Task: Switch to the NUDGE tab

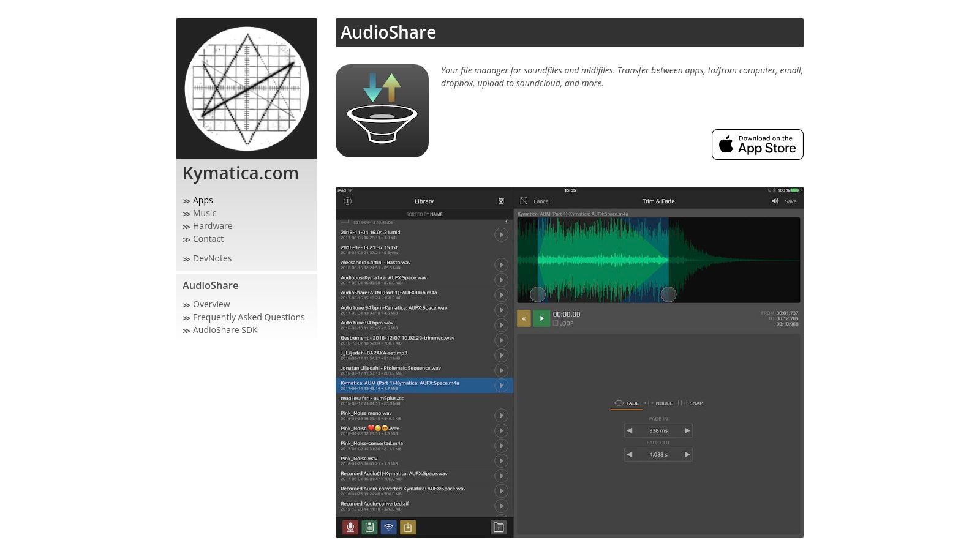Action: coord(658,403)
